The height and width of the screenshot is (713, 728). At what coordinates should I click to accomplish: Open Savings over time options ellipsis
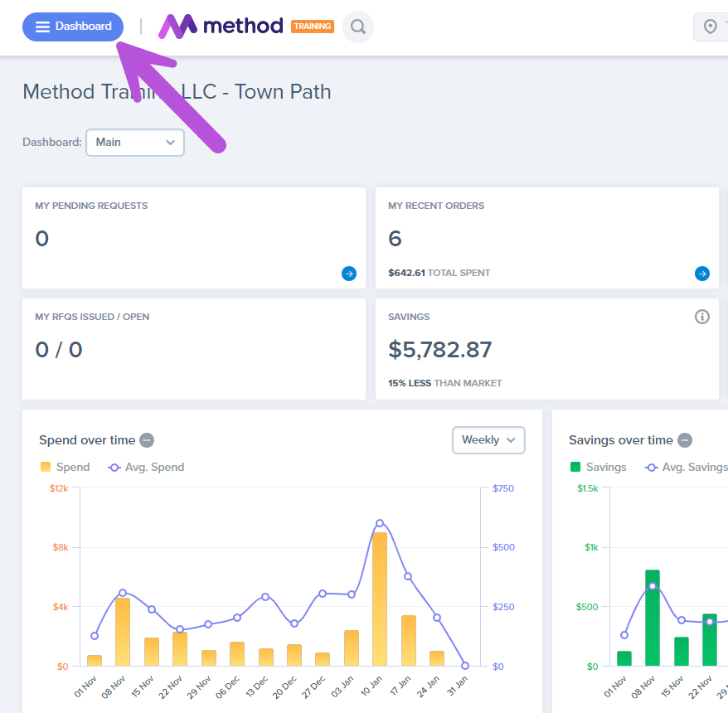pyautogui.click(x=685, y=440)
